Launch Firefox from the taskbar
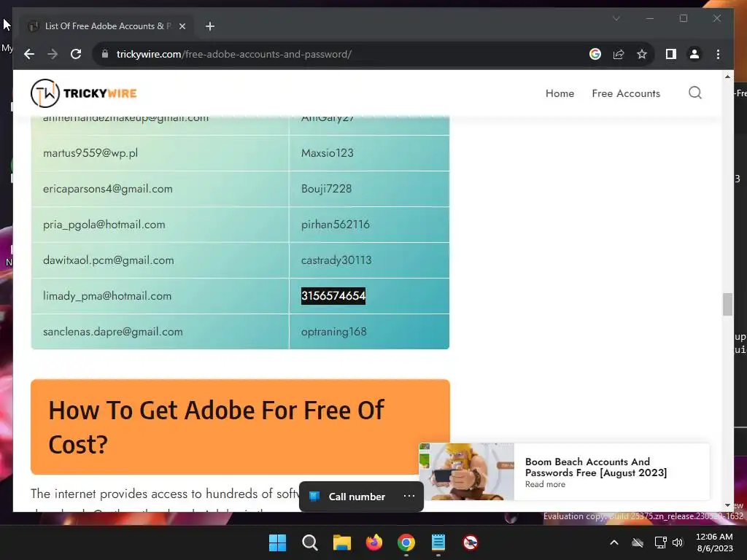Image resolution: width=747 pixels, height=560 pixels. (x=374, y=542)
